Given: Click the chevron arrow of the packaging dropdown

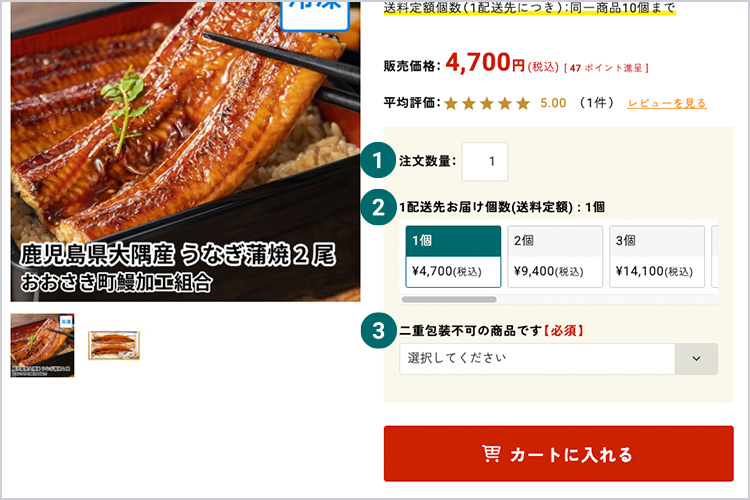Looking at the screenshot, I should pyautogui.click(x=696, y=359).
